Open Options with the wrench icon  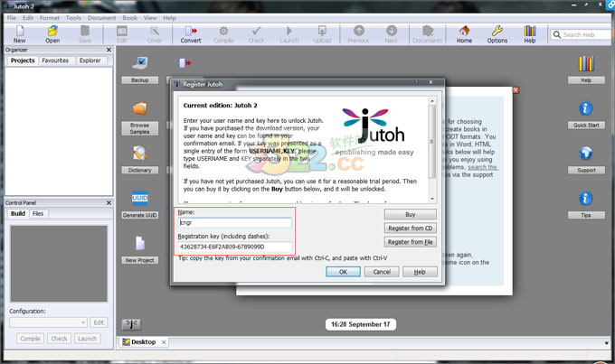(x=497, y=34)
